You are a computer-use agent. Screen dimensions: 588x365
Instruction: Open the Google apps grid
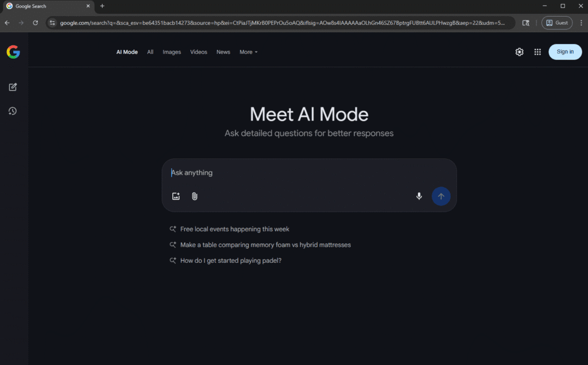(537, 52)
